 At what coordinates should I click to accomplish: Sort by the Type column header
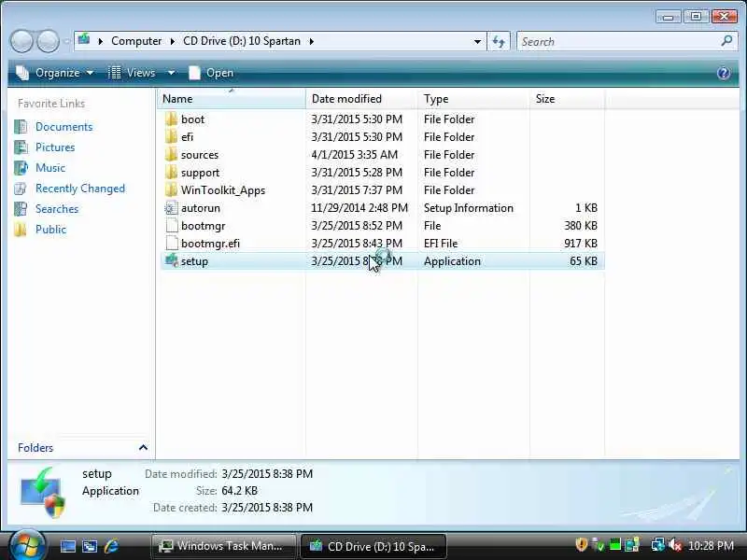pos(473,99)
